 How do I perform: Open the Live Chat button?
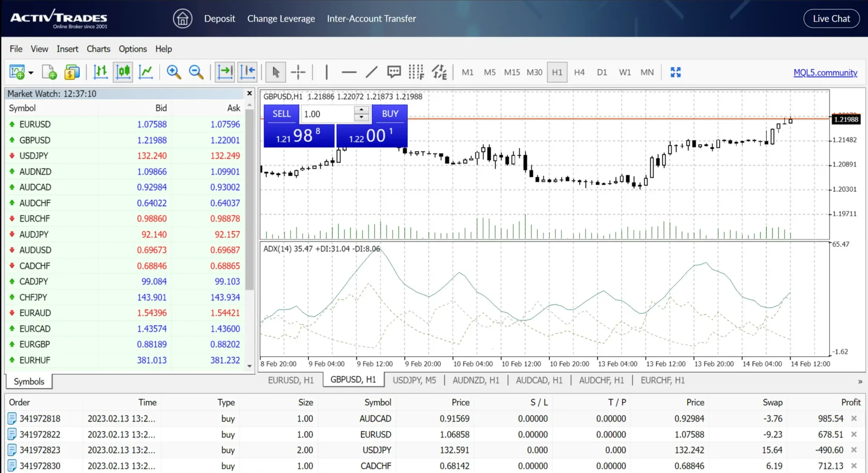[x=831, y=18]
